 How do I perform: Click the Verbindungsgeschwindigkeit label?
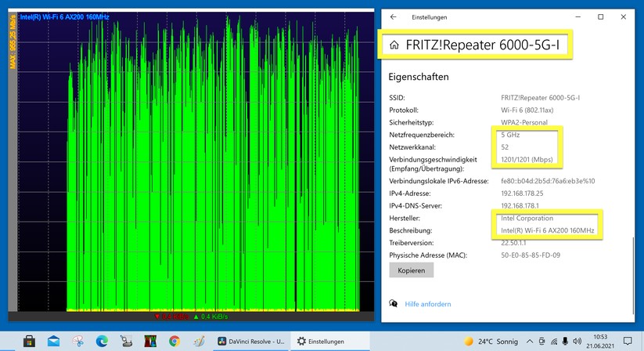point(433,164)
